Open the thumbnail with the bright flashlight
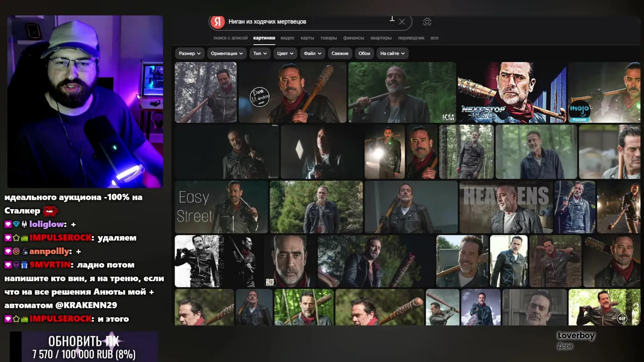The height and width of the screenshot is (362, 644). pyautogui.click(x=384, y=152)
